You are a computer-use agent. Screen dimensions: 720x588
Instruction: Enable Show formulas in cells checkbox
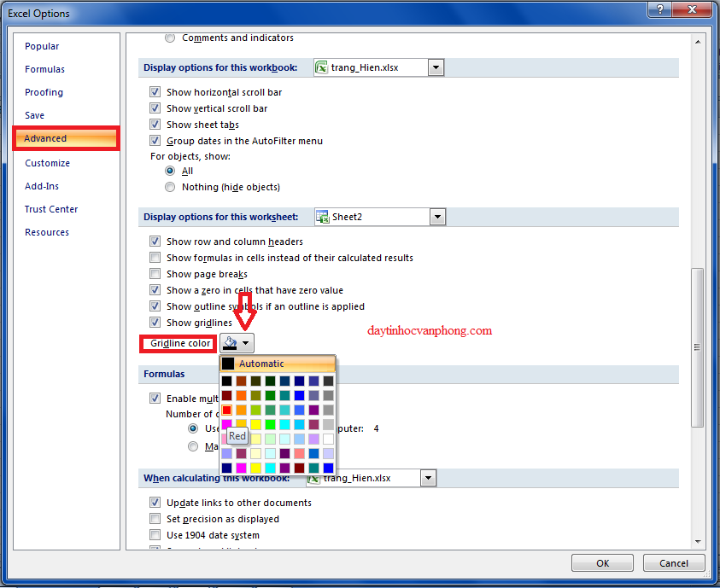155,258
